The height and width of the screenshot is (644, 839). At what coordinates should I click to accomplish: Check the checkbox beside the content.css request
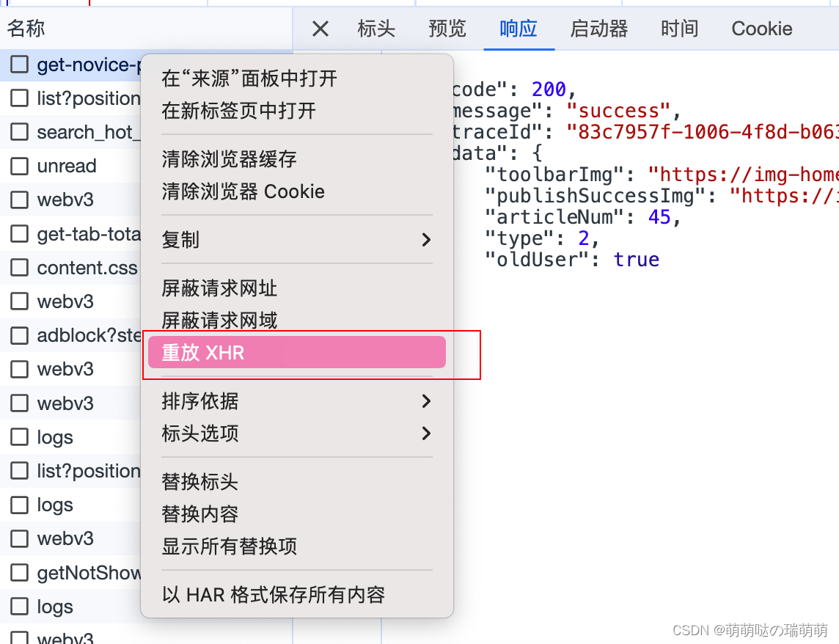point(19,268)
